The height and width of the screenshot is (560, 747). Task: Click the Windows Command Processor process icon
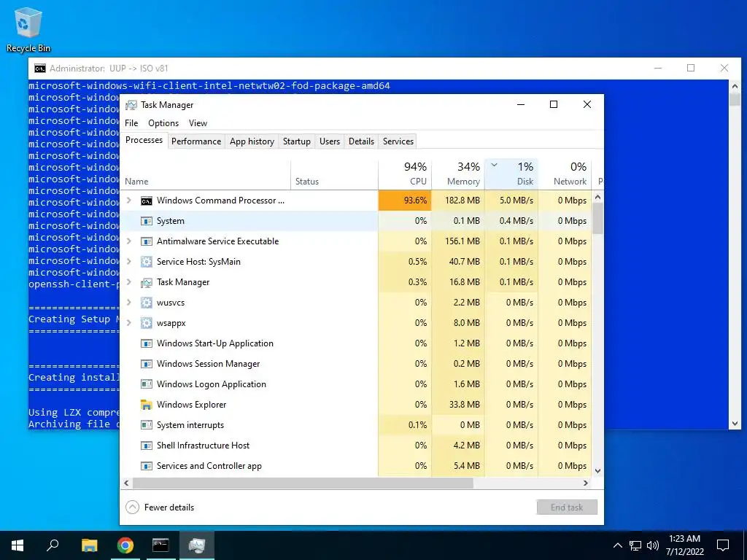(146, 201)
